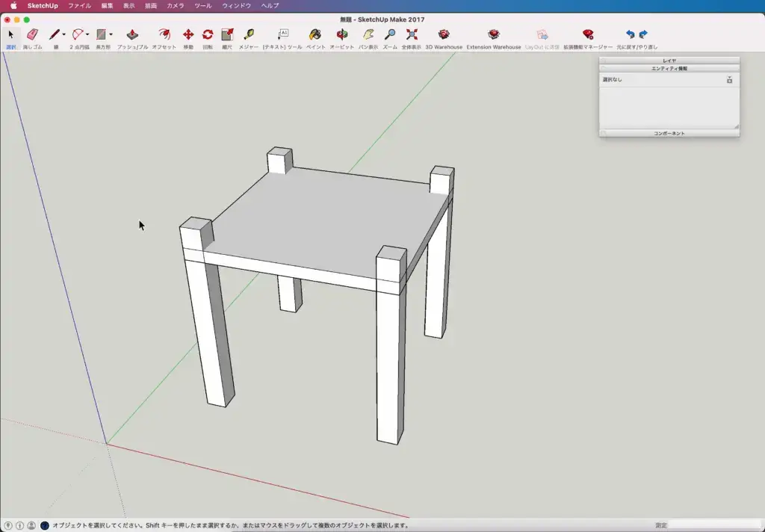Click the user sign-in status bar icon
Image resolution: width=765 pixels, height=532 pixels.
click(31, 526)
